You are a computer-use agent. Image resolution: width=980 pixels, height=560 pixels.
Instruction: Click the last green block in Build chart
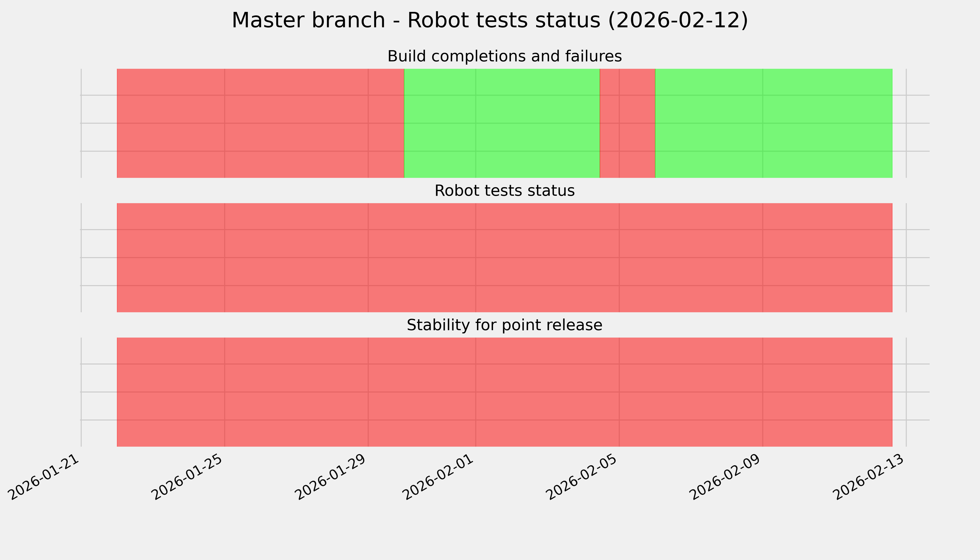[x=773, y=123]
